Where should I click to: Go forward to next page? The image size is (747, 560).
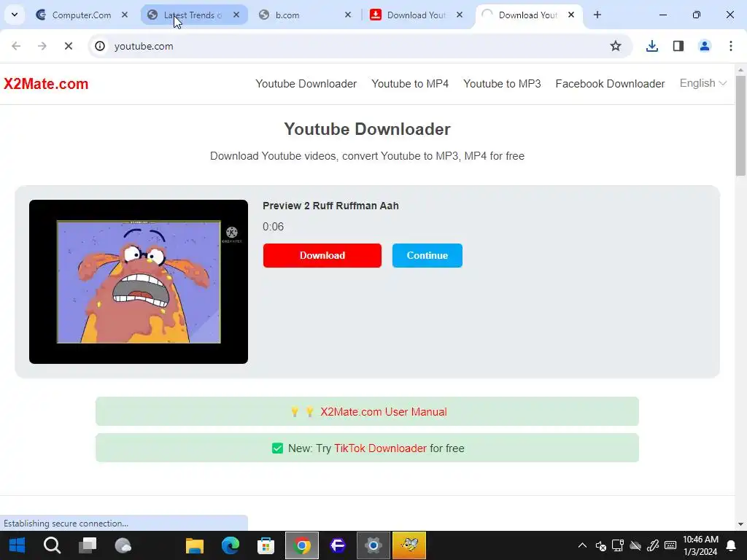point(42,46)
